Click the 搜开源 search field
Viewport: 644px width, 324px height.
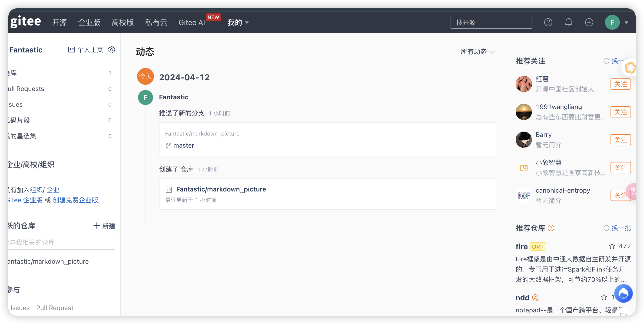point(491,23)
